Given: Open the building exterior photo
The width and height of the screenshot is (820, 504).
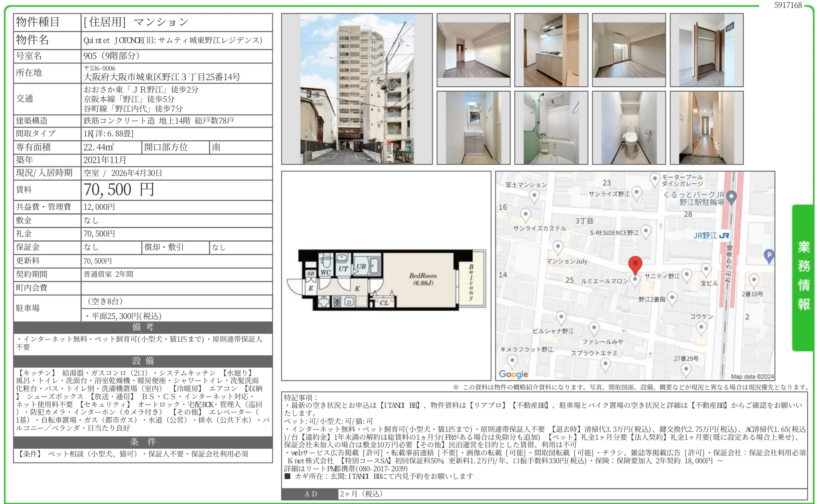Looking at the screenshot, I should tap(357, 89).
